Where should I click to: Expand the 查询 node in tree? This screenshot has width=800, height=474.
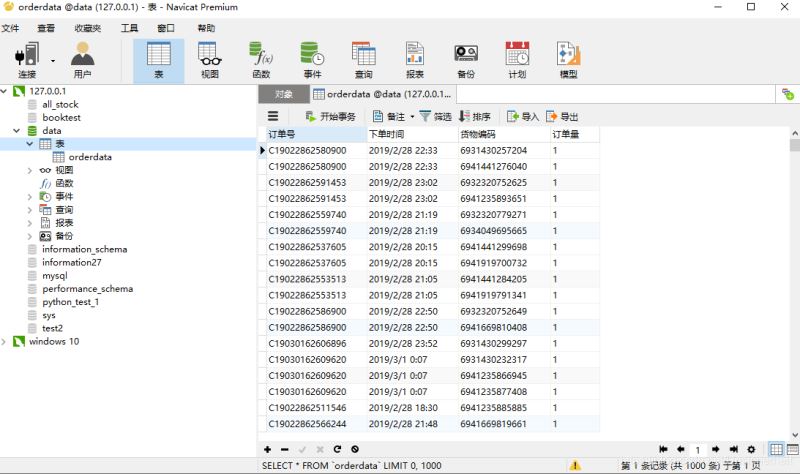[x=30, y=210]
